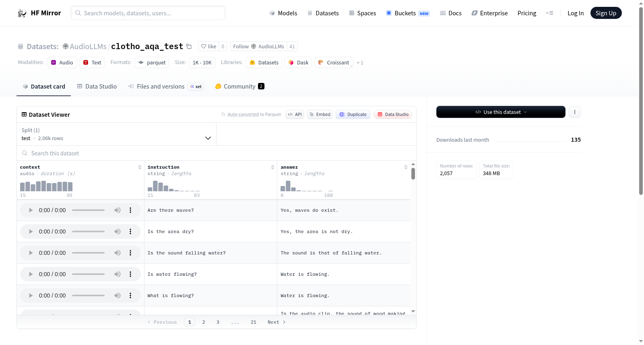Open audio options for 'Is water flowing?' row
Viewport: 644px width, 345px height.
click(130, 274)
